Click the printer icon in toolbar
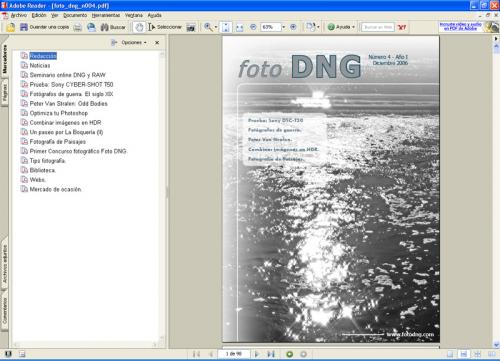Screen dimensions: 500x361 (x=78, y=27)
